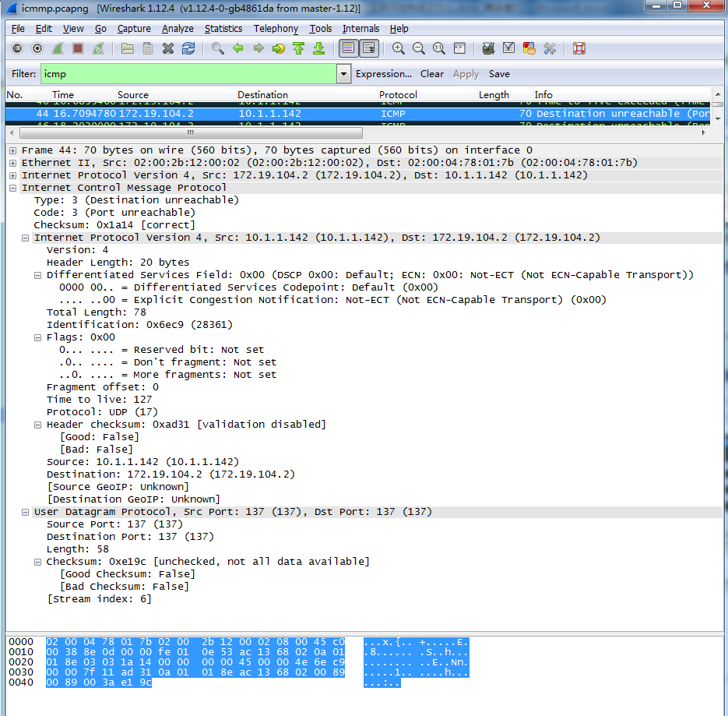Collapse the Header checksum: 0xad31 node
This screenshot has height=716, width=728.
(x=38, y=425)
